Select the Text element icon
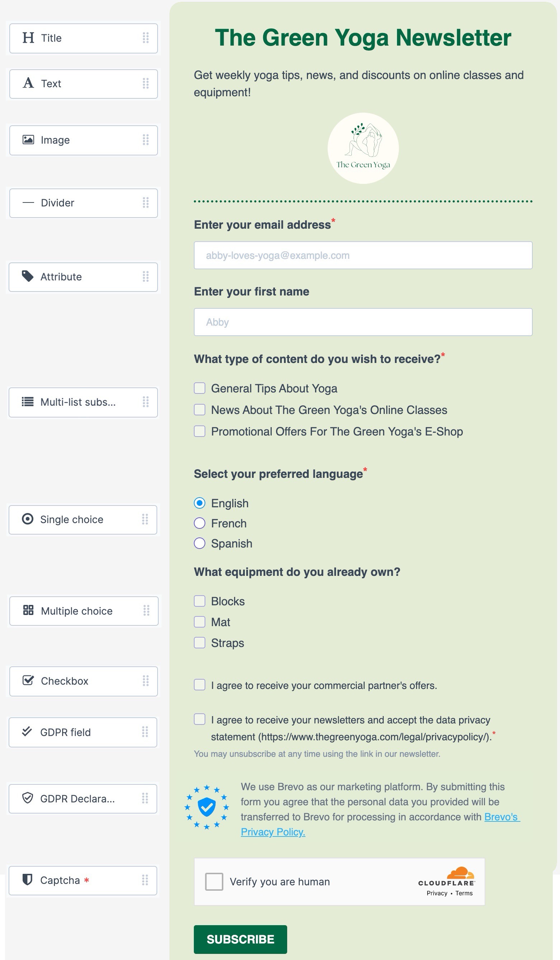 [x=29, y=84]
